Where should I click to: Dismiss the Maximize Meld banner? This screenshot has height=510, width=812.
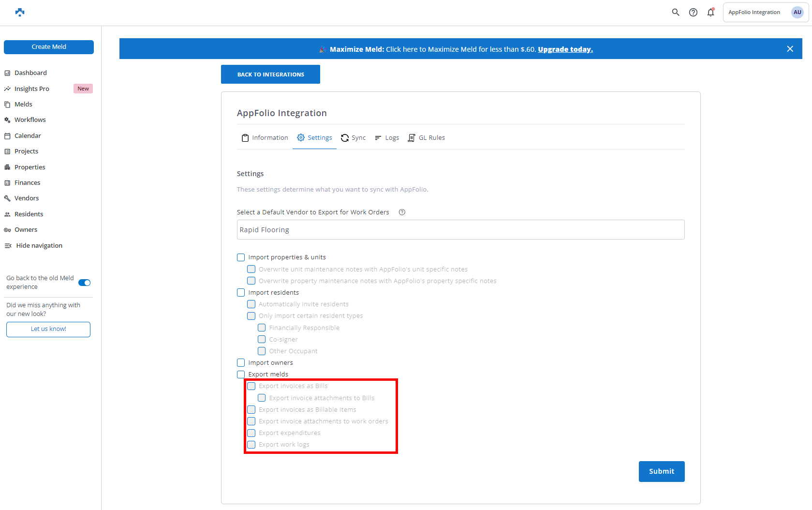pos(790,49)
